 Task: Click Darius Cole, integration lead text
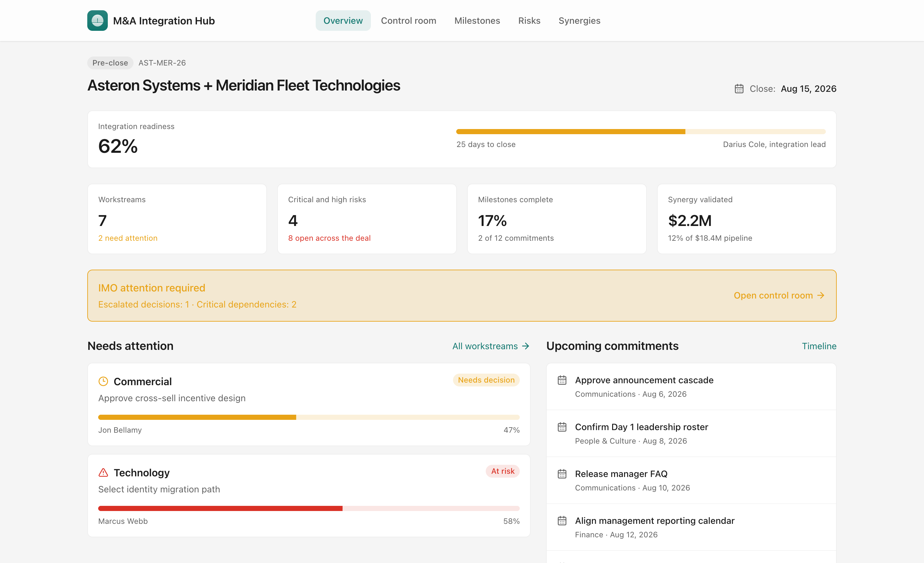(774, 144)
